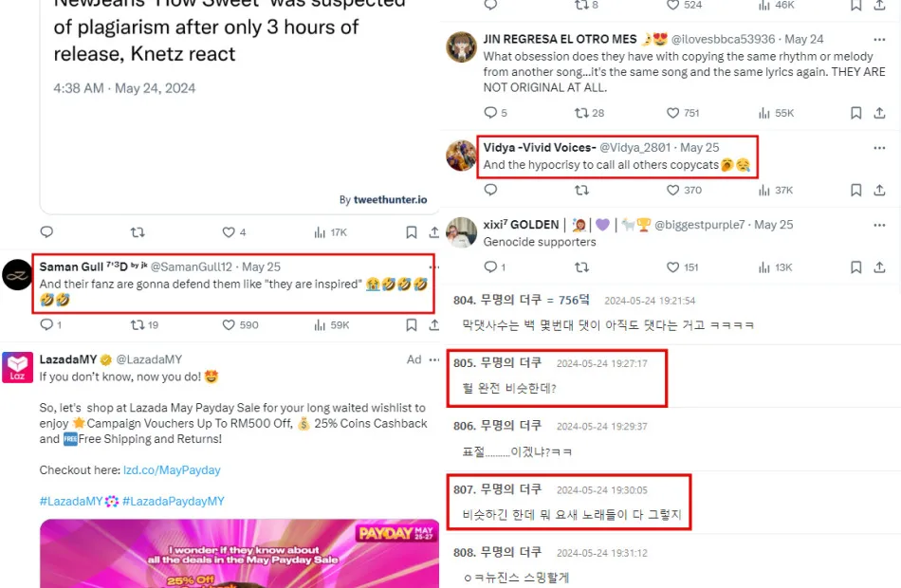View analytics showing 55K views

pyautogui.click(x=776, y=113)
